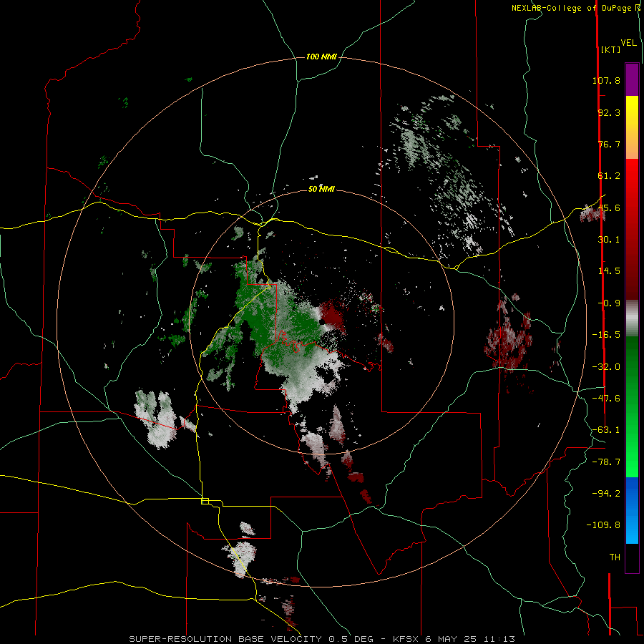The height and width of the screenshot is (644, 644).
Task: Click the -94.2 scale value
Action: click(x=606, y=494)
